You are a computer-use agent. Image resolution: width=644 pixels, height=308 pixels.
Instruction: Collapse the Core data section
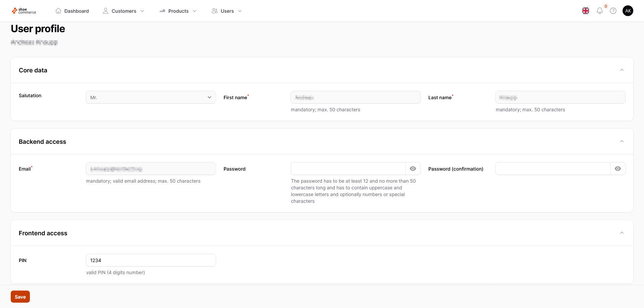[x=622, y=70]
